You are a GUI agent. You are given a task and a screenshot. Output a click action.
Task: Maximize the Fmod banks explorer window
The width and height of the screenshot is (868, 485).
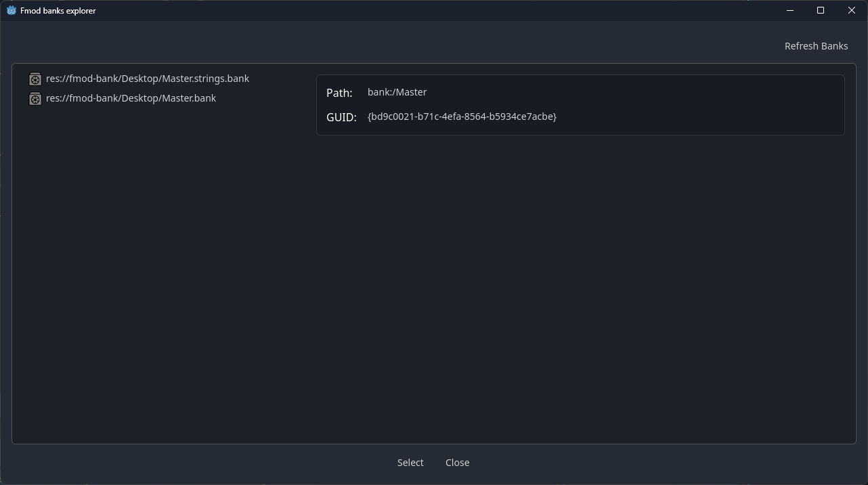click(821, 11)
